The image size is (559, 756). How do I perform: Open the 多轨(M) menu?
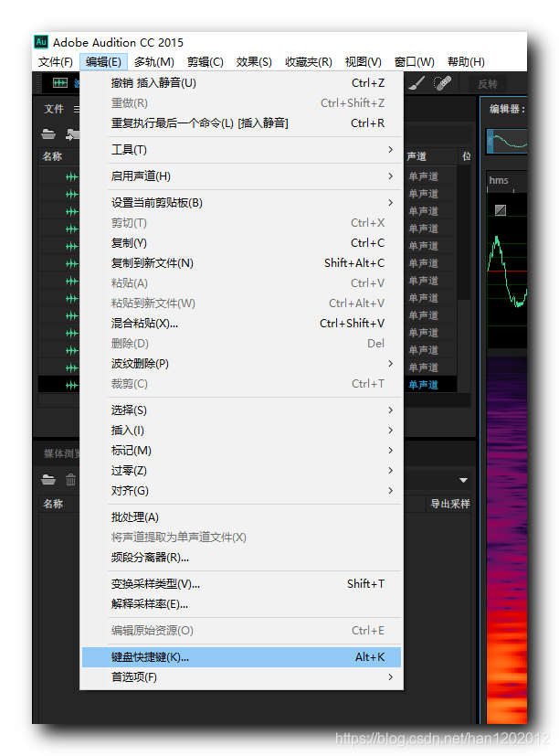[153, 62]
